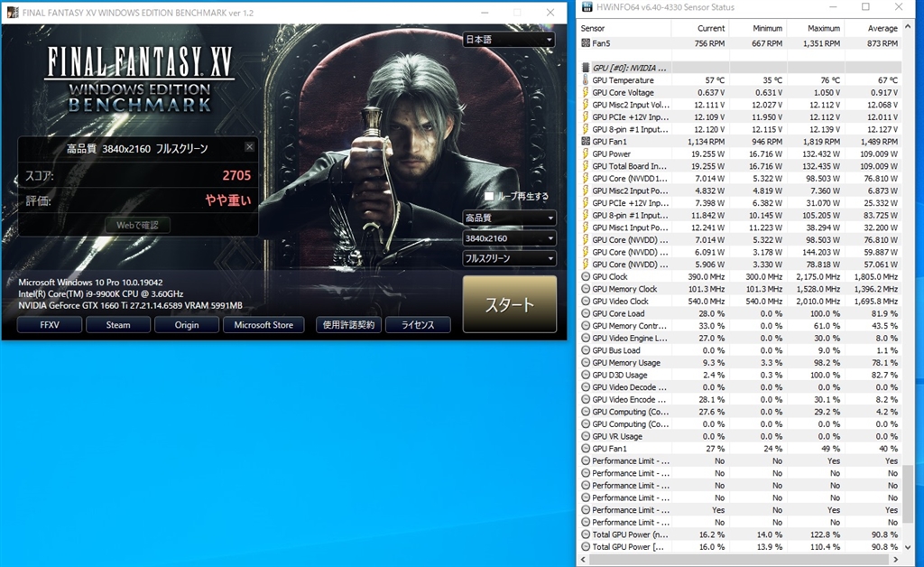Click the やや重い rating text
Viewport: 924px width, 567px height.
(x=228, y=200)
